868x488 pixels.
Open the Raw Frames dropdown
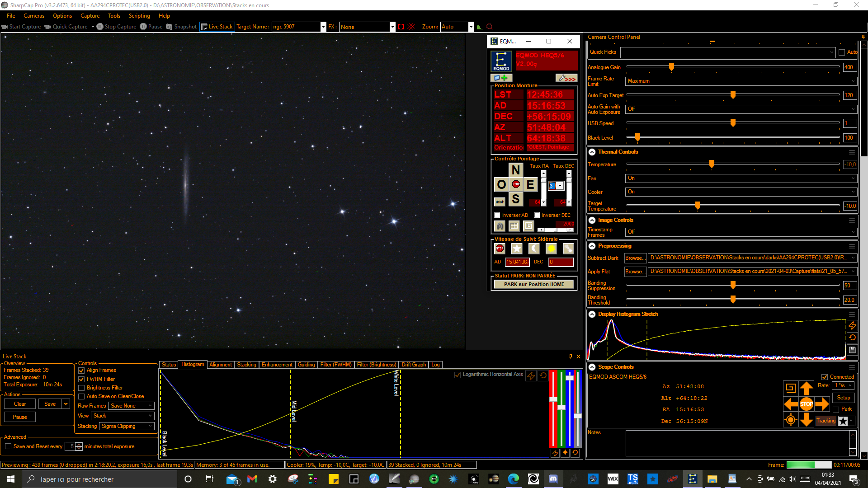tap(132, 406)
